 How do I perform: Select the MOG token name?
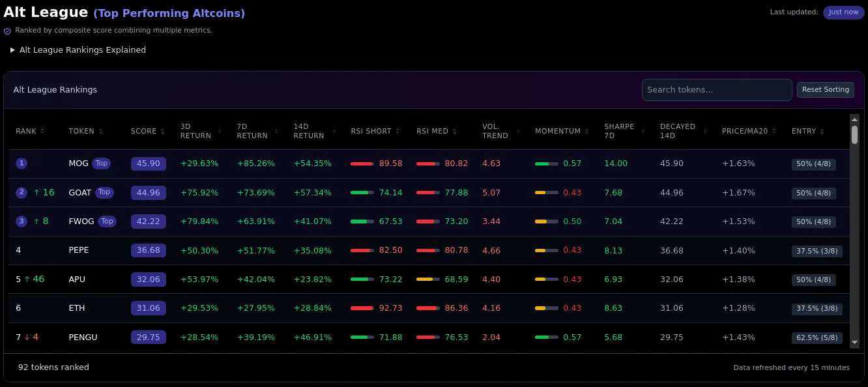pos(78,164)
